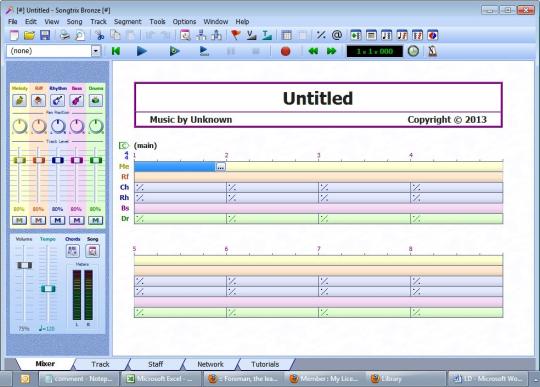The width and height of the screenshot is (540, 387).
Task: Save the song with floppy disk icon
Action: pos(45,35)
